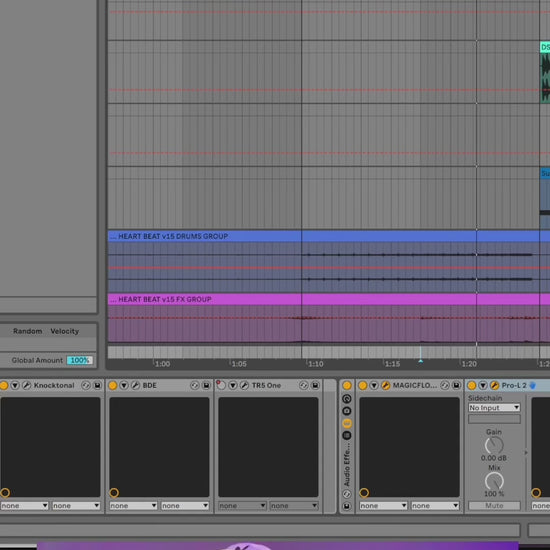Click the TR5 One hot-swap preset icon
Viewport: 550px width, 550px height.
(303, 385)
